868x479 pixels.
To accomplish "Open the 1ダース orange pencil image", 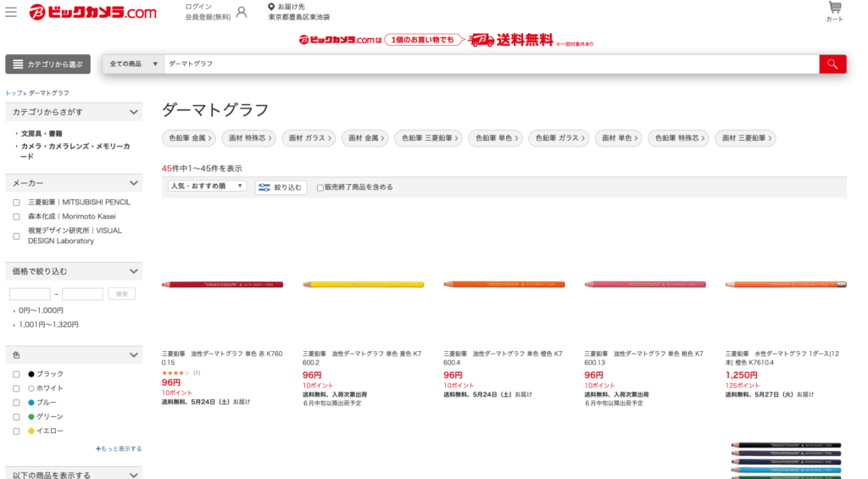I will (786, 285).
